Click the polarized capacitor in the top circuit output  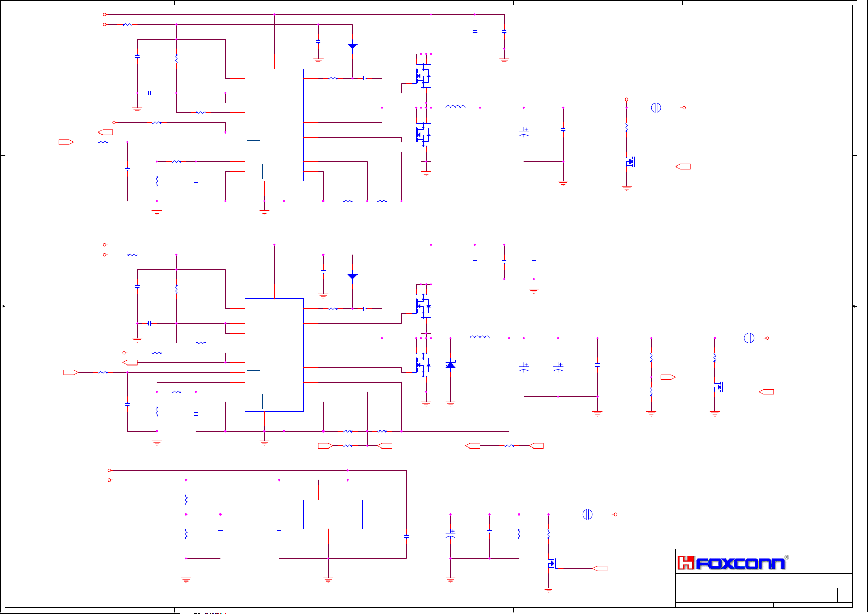point(524,133)
